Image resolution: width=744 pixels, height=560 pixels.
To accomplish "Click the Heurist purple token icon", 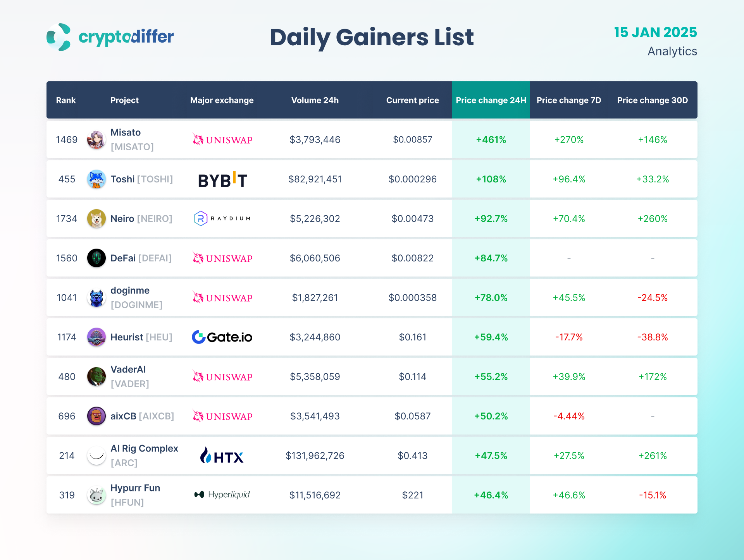I will 96,337.
